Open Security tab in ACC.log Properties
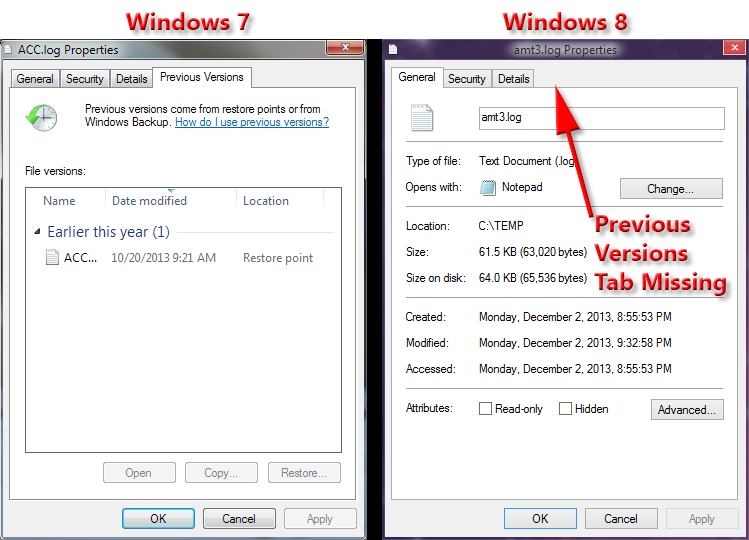The image size is (749, 540). coord(85,79)
